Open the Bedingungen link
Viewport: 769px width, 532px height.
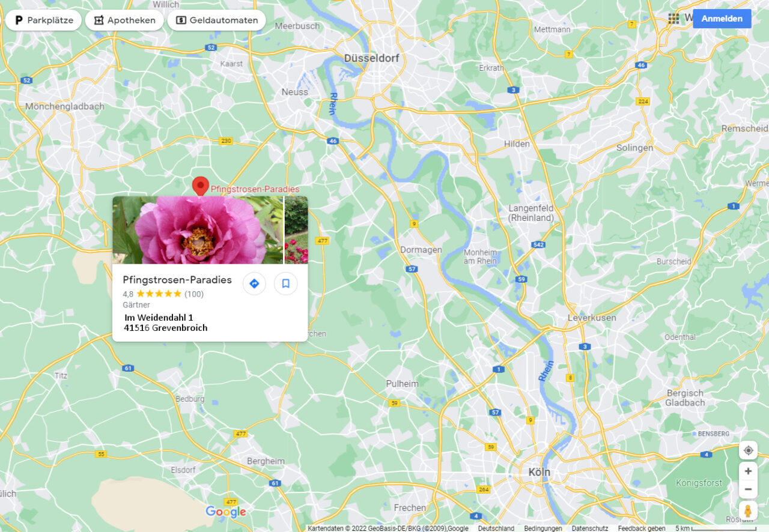point(543,528)
